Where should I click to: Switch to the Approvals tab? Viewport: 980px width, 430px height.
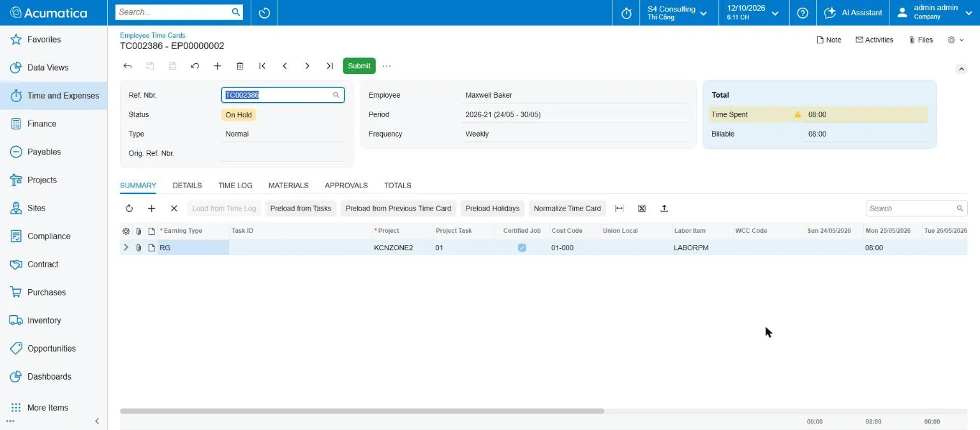(x=346, y=186)
